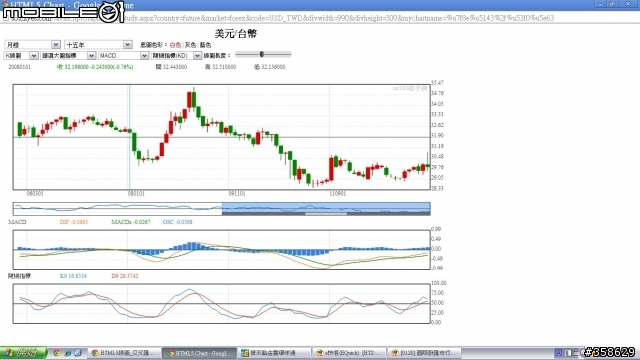Screen dimensions: 640x360
Task: Expand the 隨機指標(KD) indicator dropdown
Action: 176,56
